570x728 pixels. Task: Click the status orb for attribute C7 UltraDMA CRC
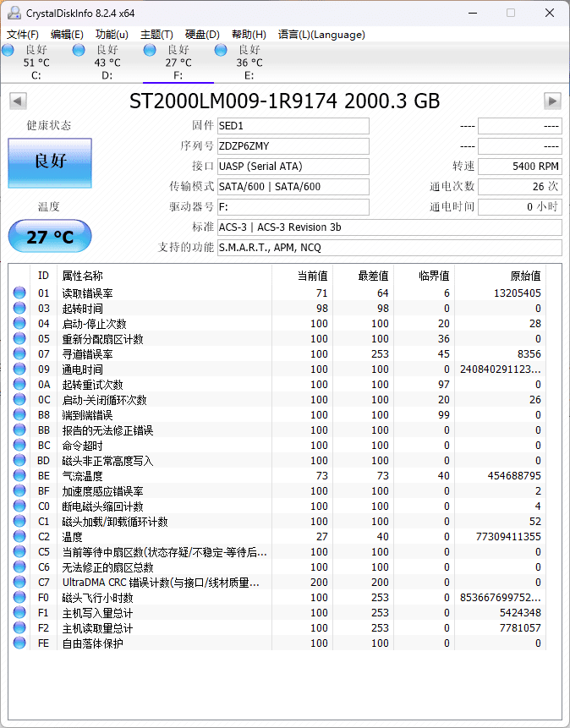coord(19,582)
